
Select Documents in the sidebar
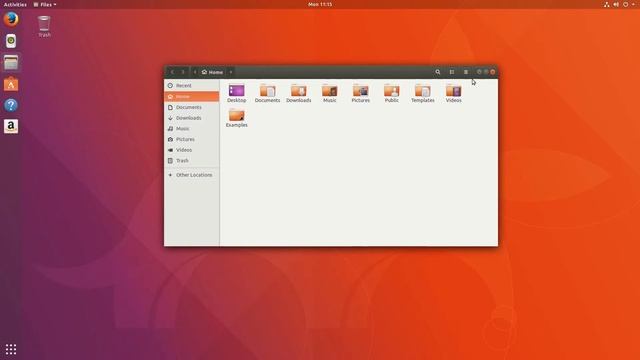191,107
